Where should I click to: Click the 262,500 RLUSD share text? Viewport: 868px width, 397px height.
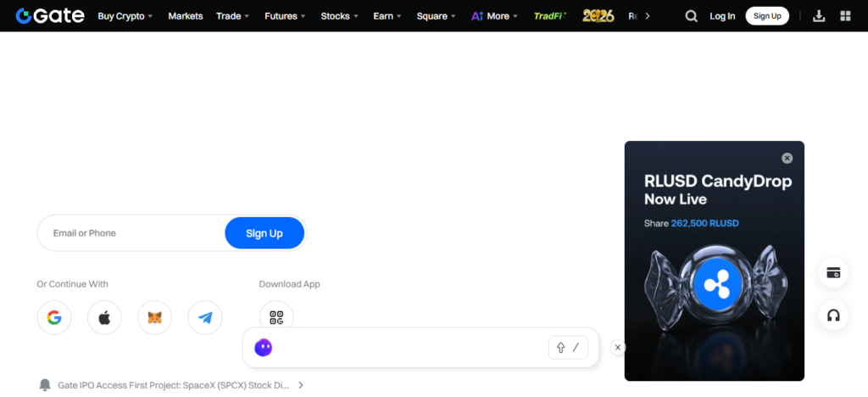(x=704, y=223)
